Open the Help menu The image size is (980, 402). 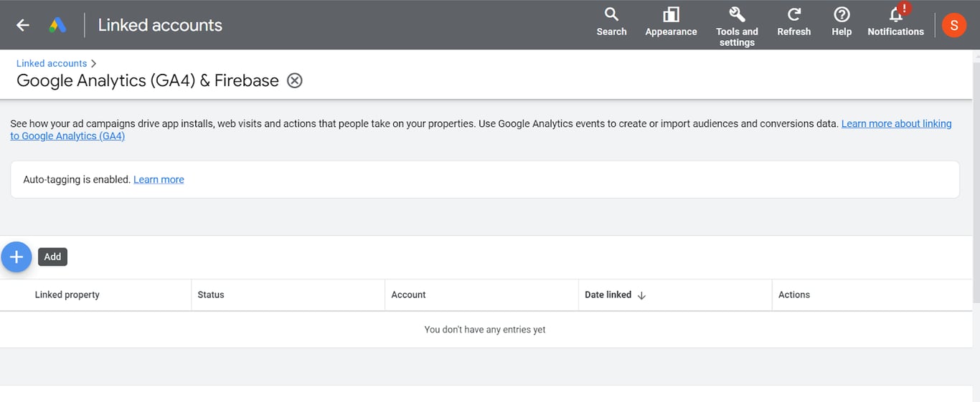click(x=842, y=22)
